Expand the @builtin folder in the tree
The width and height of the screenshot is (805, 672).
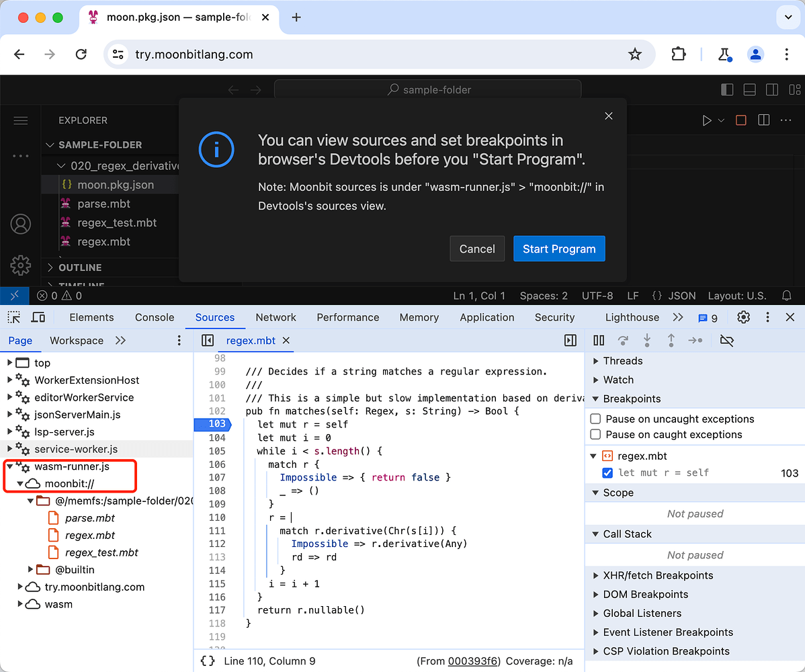(x=31, y=570)
